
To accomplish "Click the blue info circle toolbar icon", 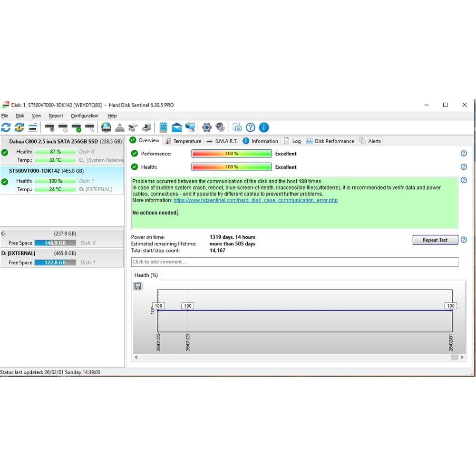I will click(x=263, y=127).
